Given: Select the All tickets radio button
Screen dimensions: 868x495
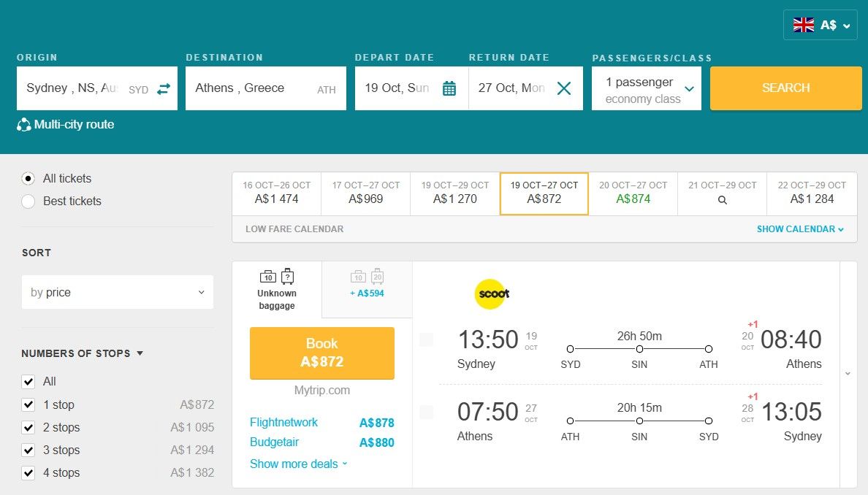Looking at the screenshot, I should click(28, 179).
